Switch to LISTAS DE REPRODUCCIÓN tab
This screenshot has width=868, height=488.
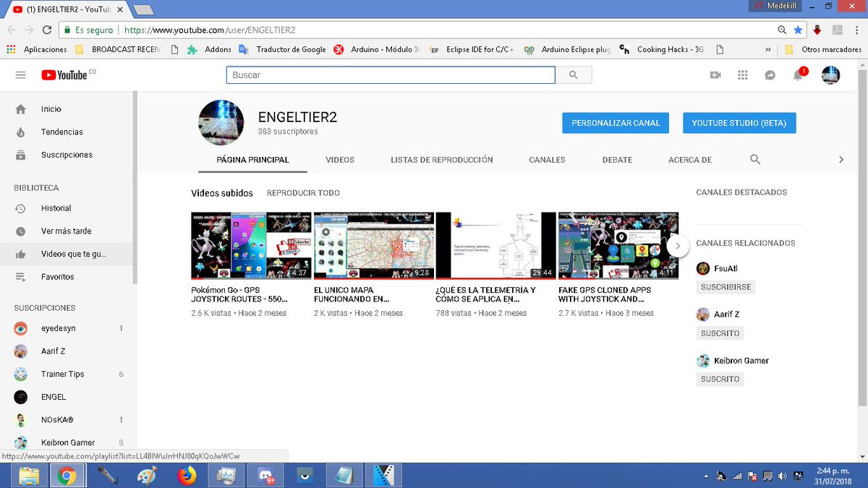[x=442, y=160]
